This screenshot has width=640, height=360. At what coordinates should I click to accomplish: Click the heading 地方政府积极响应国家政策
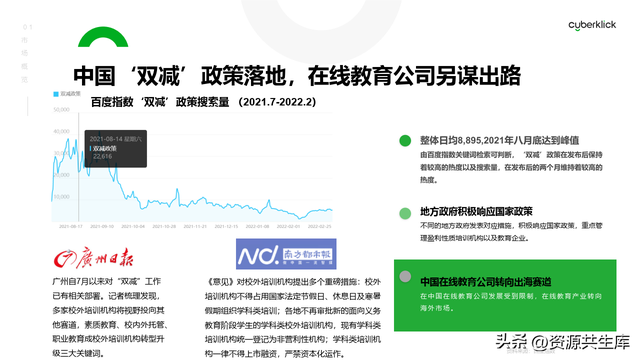click(x=476, y=211)
